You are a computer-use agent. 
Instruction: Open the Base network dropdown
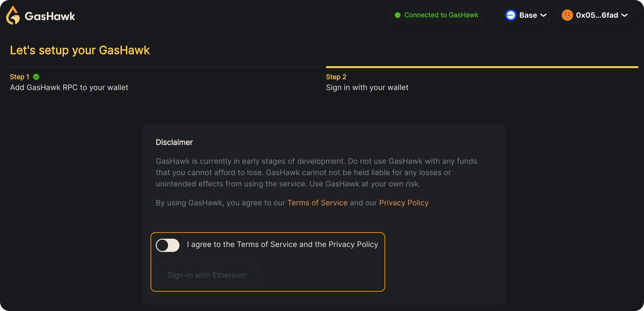[526, 15]
